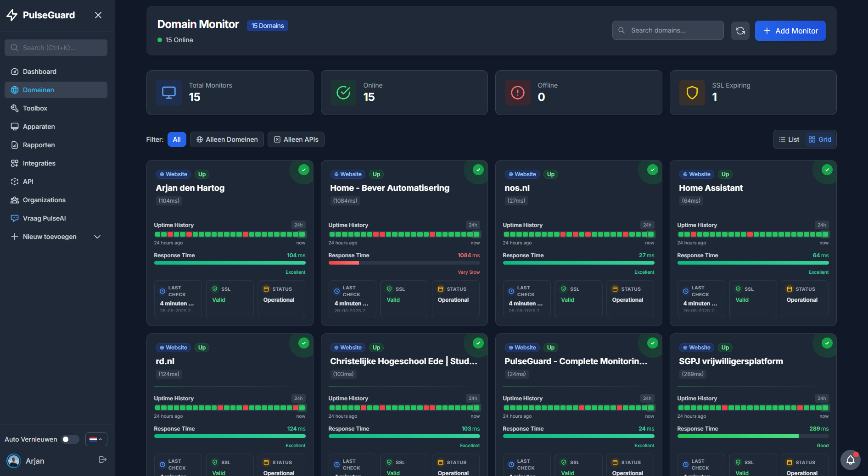This screenshot has height=476, width=868.
Task: Open the notifications bell icon
Action: (851, 460)
